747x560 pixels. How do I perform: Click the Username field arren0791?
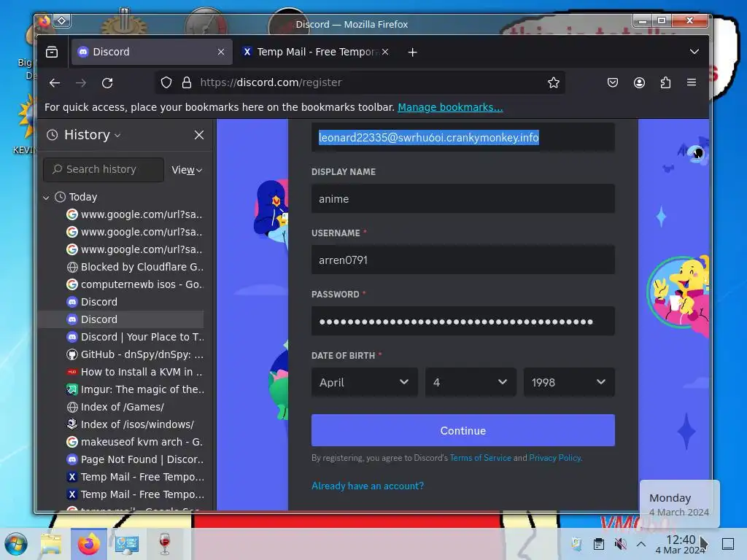tap(462, 260)
